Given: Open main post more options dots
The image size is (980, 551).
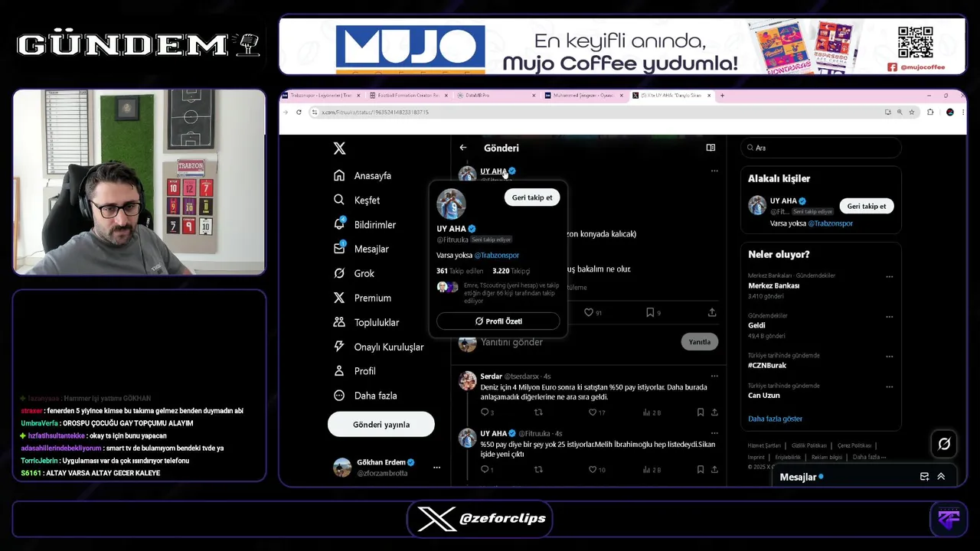Looking at the screenshot, I should (x=714, y=171).
